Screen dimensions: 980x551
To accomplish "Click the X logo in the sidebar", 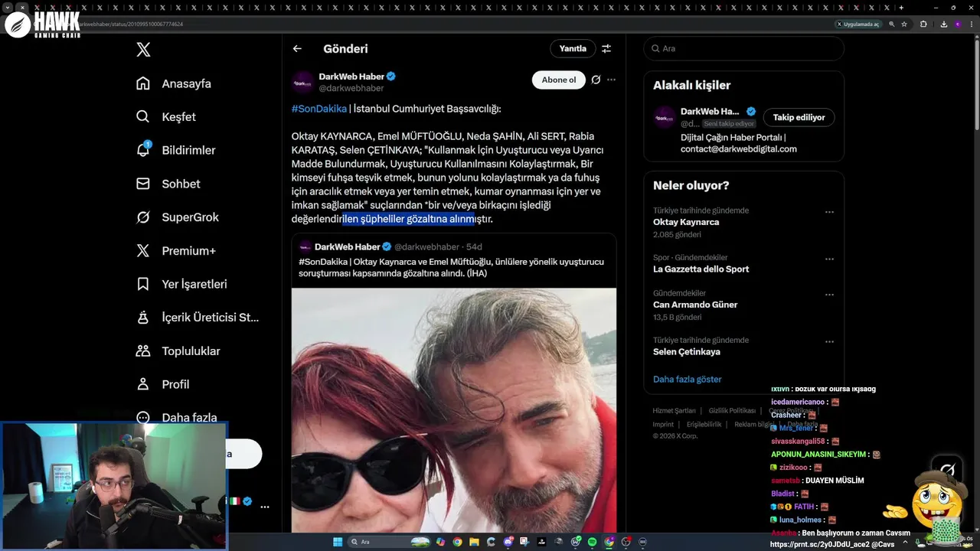I will click(143, 50).
